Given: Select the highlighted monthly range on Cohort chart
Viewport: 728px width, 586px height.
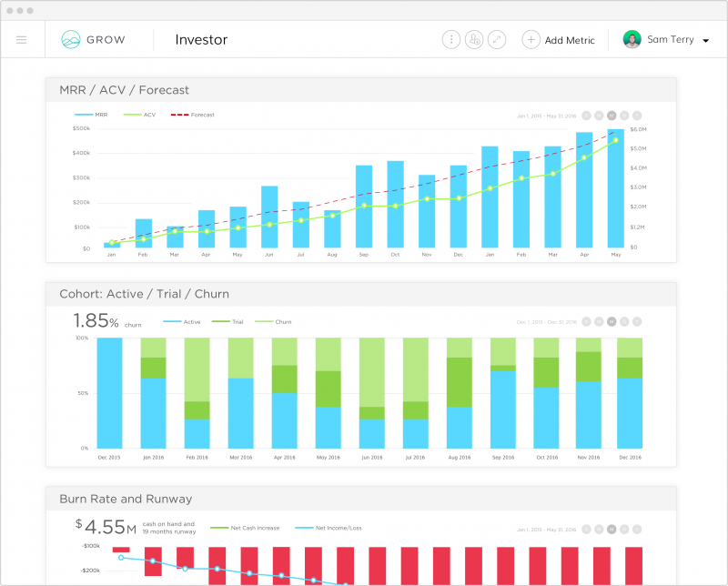Looking at the screenshot, I should [612, 321].
